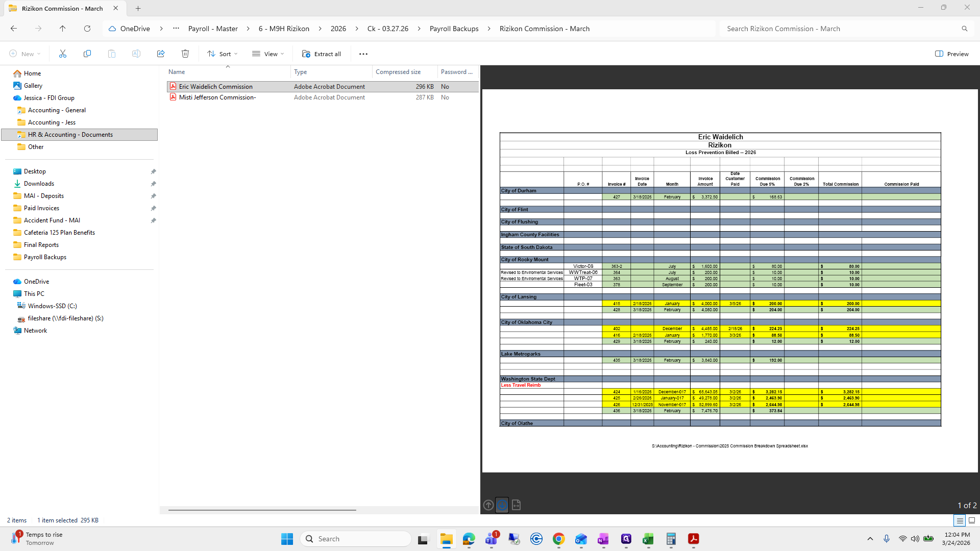Navigate up one folder level

(x=62, y=29)
